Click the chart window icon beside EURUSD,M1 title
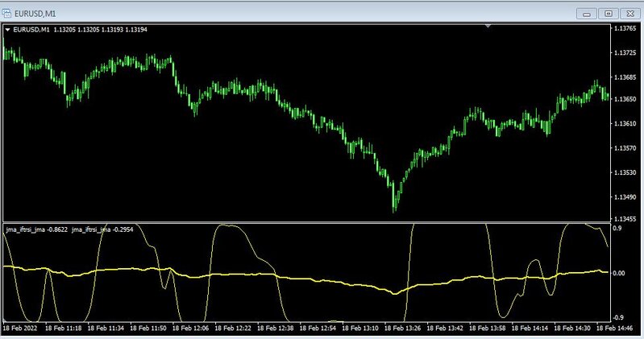 tap(6, 14)
